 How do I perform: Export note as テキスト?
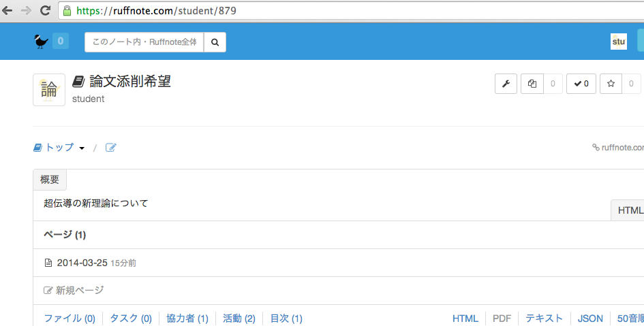click(544, 319)
